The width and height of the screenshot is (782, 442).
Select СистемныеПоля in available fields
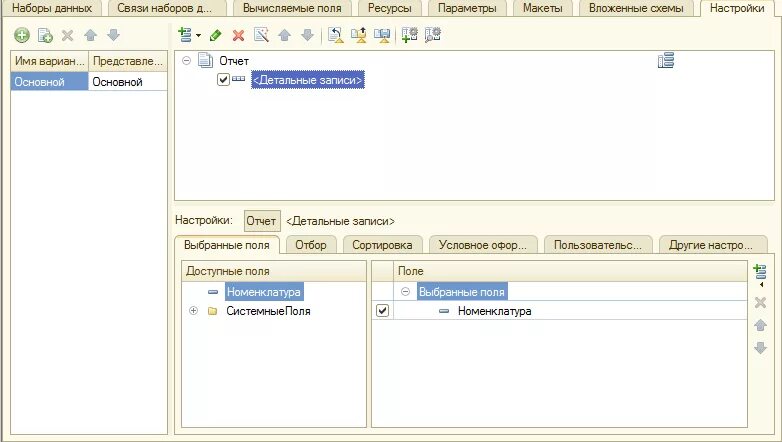[268, 311]
